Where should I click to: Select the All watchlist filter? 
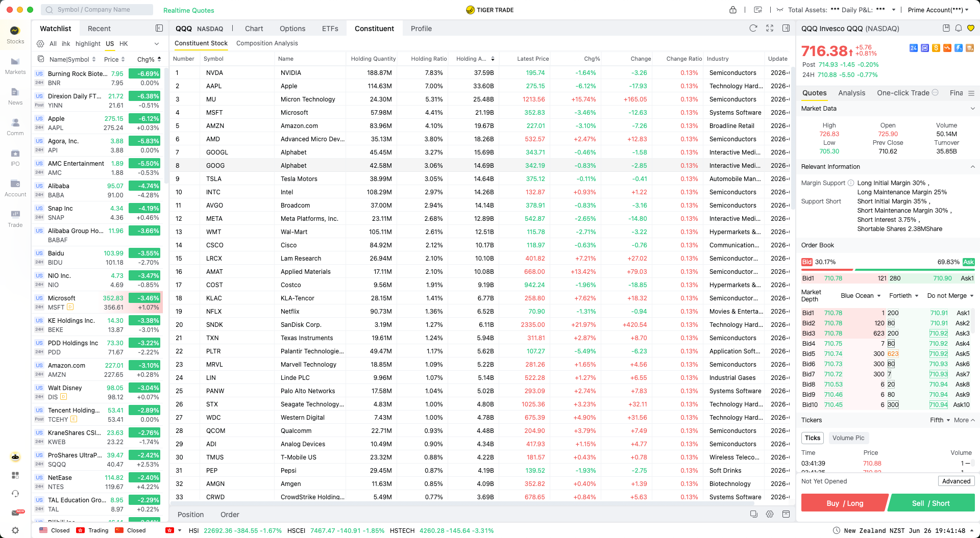pyautogui.click(x=53, y=44)
